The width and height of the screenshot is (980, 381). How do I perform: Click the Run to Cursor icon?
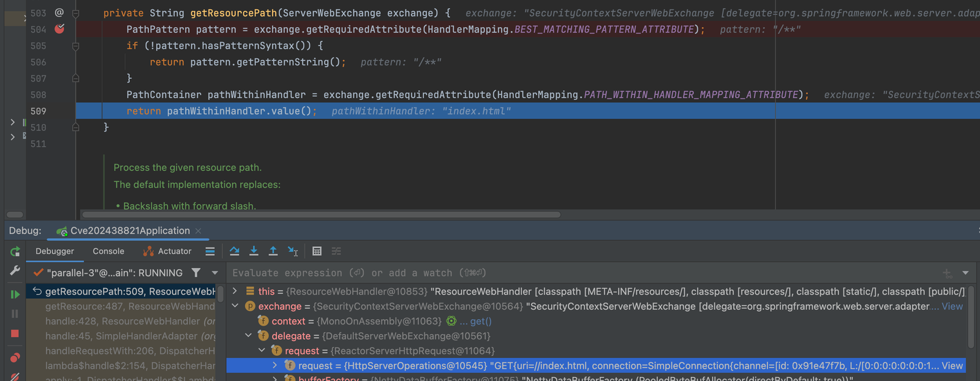pos(293,251)
